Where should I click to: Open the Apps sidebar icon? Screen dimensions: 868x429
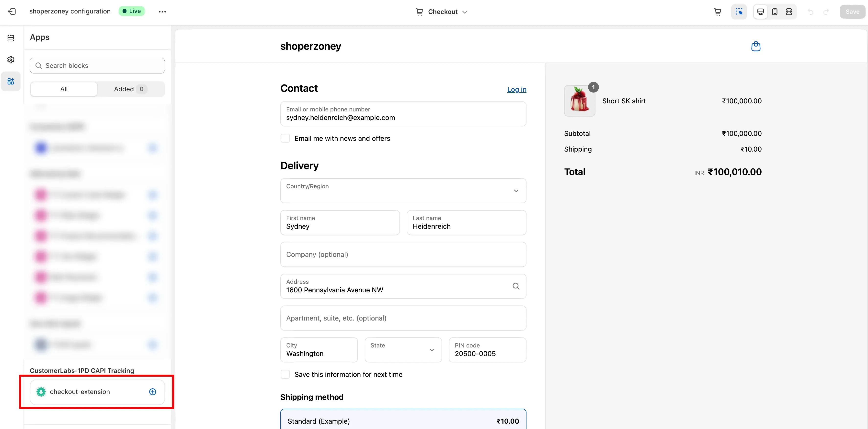(11, 81)
